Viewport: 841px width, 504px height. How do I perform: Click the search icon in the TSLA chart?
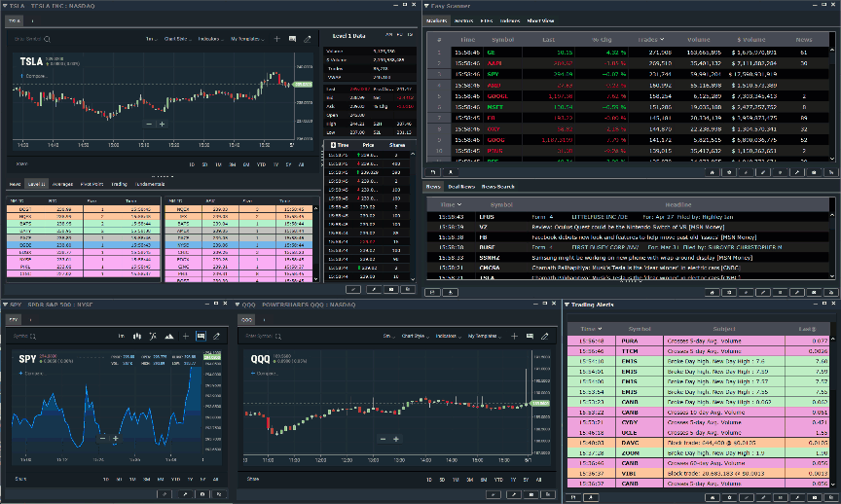tap(45, 39)
